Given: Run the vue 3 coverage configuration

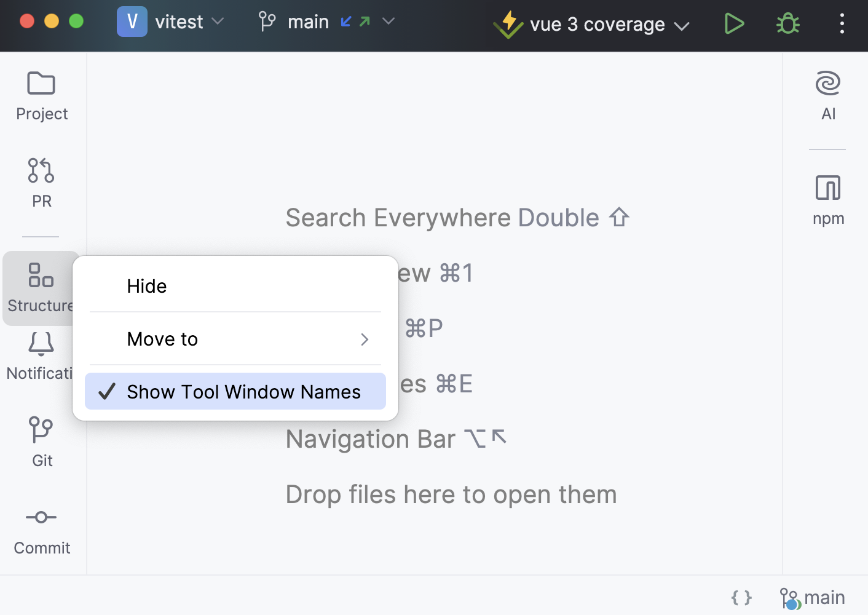Looking at the screenshot, I should [734, 23].
